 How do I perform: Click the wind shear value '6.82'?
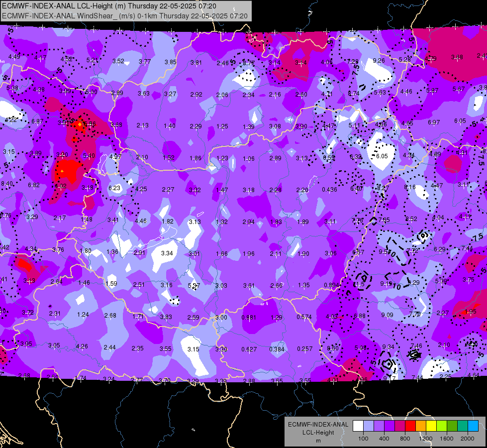[34, 185]
